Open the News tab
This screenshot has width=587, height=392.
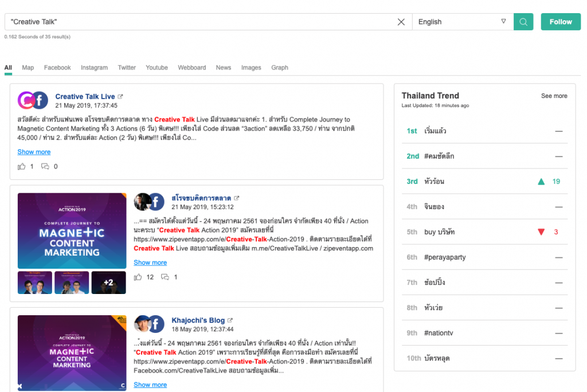[x=224, y=68]
